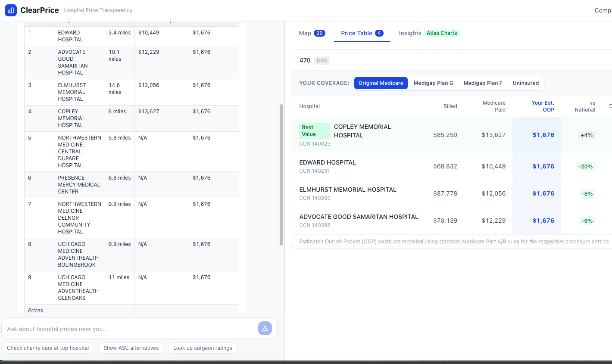The height and width of the screenshot is (364, 612).
Task: Send the chat message with the arrow icon
Action: pos(265,328)
